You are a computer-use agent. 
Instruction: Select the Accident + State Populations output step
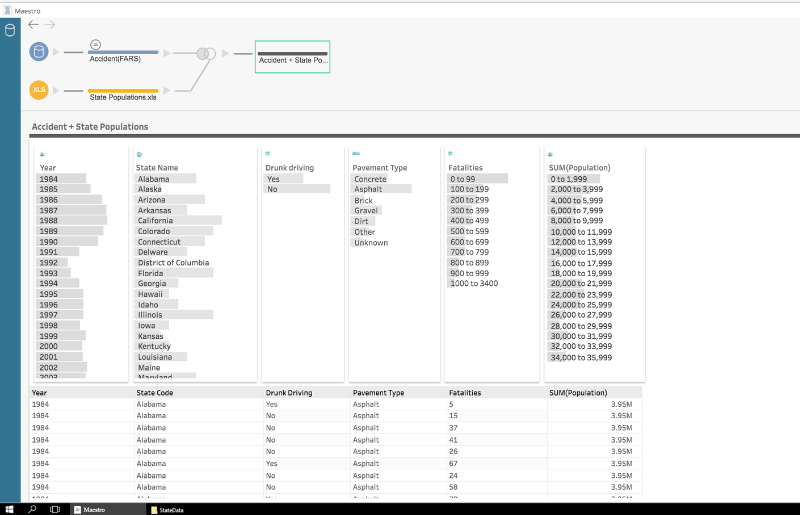coord(292,58)
